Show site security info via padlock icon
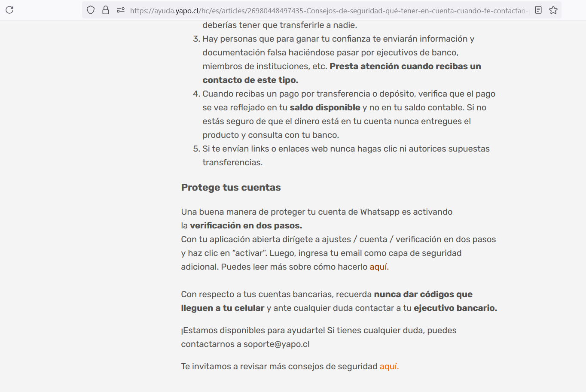 pos(106,10)
